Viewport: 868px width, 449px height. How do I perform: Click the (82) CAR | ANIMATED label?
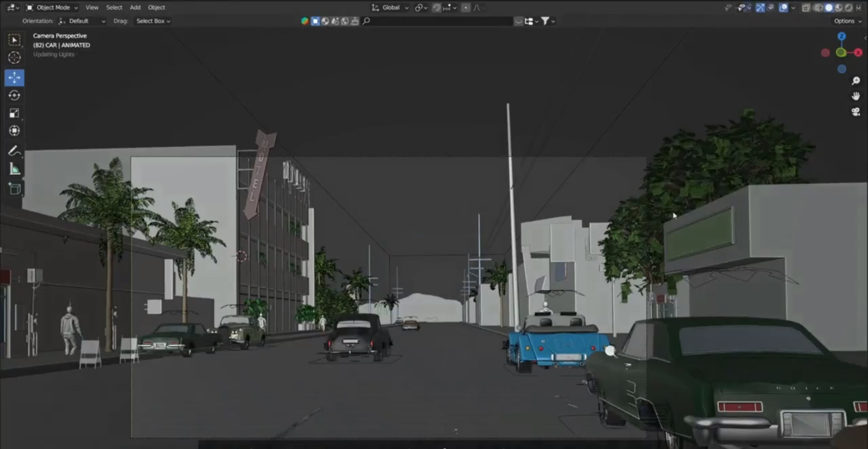point(61,45)
